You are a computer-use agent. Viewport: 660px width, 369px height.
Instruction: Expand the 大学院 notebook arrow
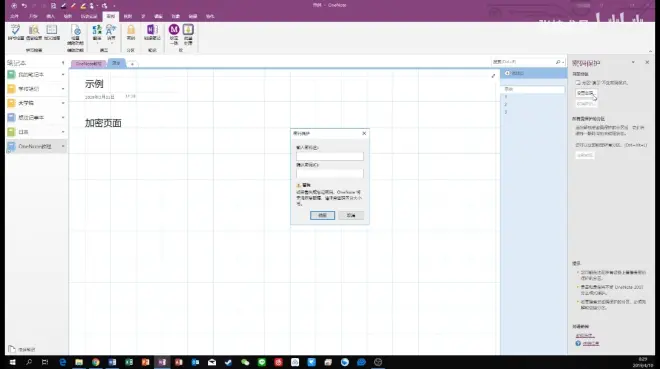(x=63, y=103)
